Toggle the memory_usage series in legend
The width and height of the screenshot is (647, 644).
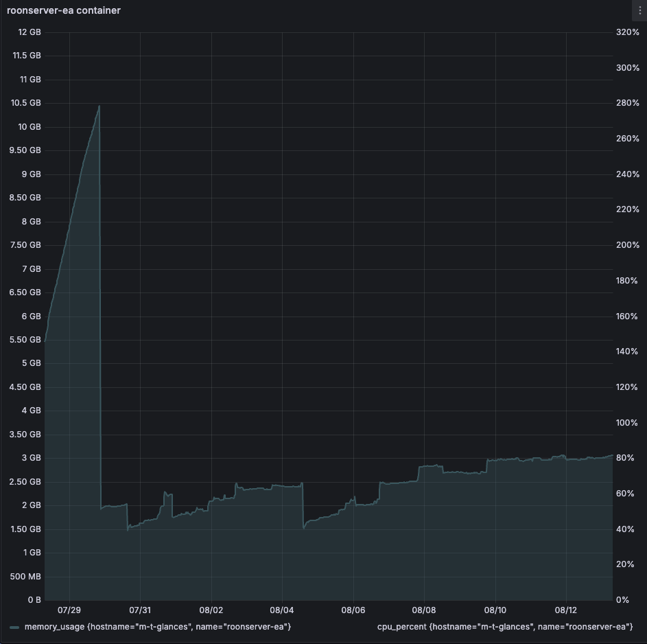tap(158, 627)
